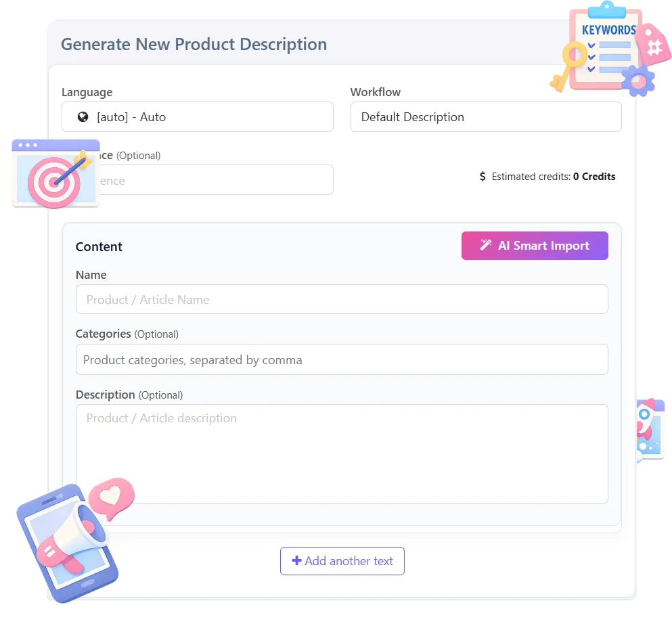Click the globe icon in Language field
Screen dimensions: 672x624
click(x=83, y=117)
